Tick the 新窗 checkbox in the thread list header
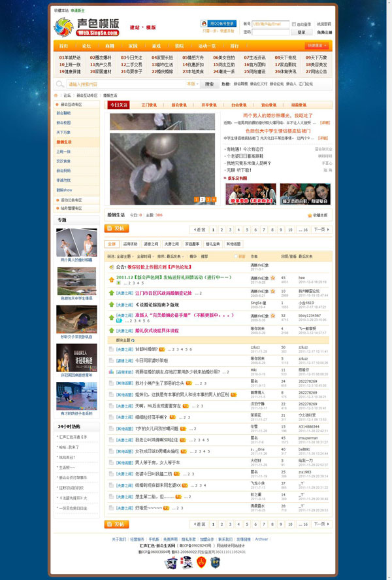 (236, 256)
